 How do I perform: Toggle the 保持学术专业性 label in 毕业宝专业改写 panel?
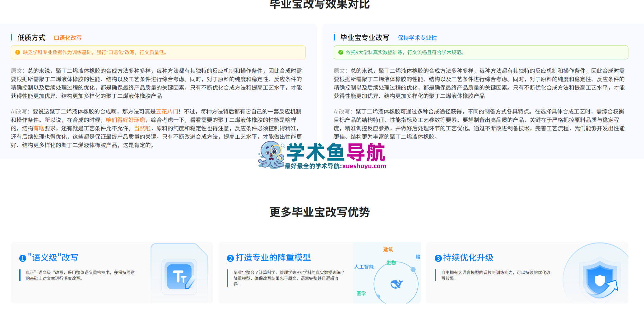coord(417,37)
